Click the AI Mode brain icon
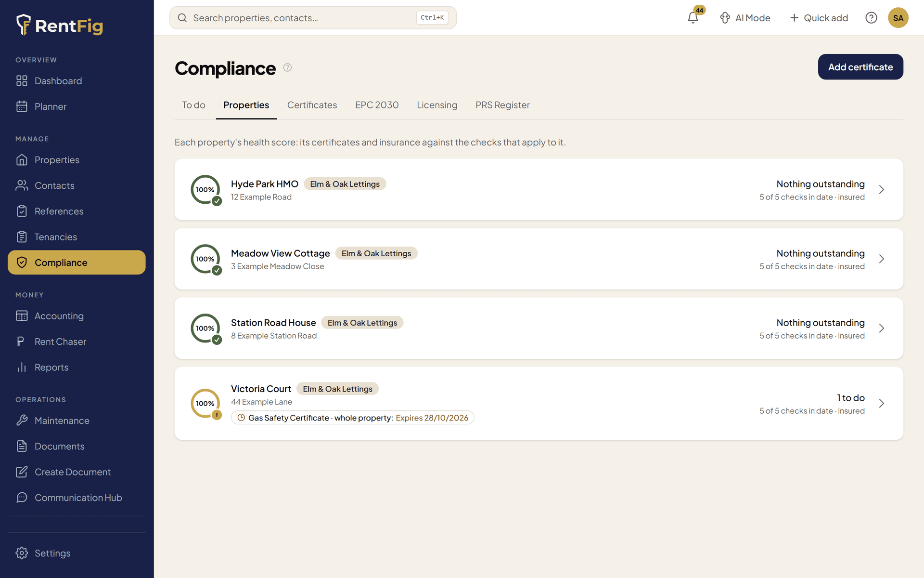This screenshot has height=578, width=924. tap(725, 18)
